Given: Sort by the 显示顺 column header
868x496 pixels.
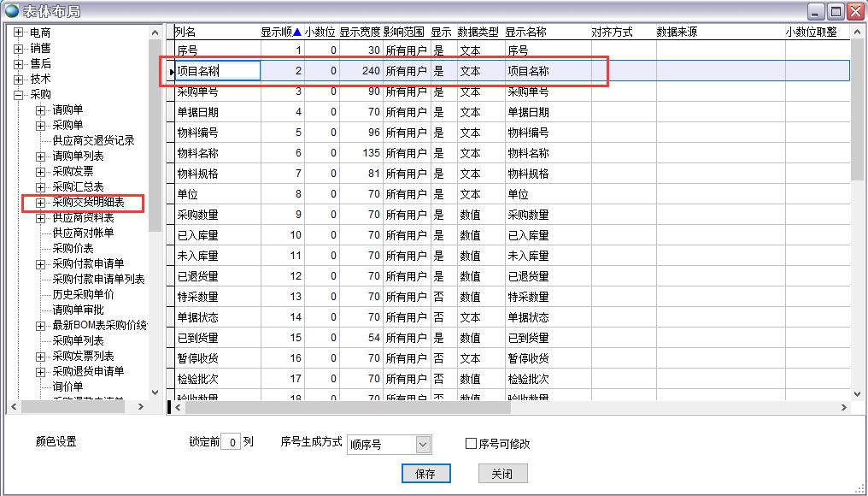Looking at the screenshot, I should pyautogui.click(x=280, y=32).
